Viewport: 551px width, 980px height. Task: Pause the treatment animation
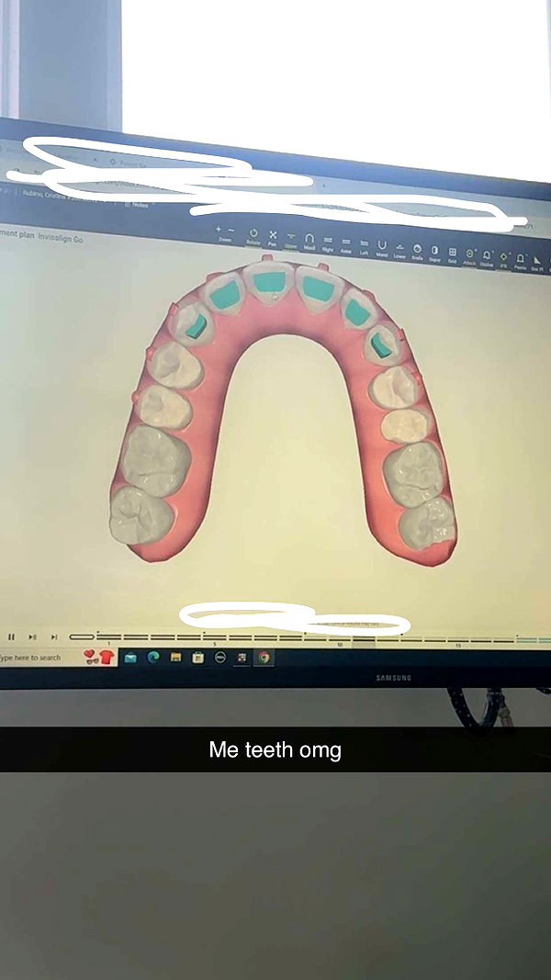[x=11, y=636]
